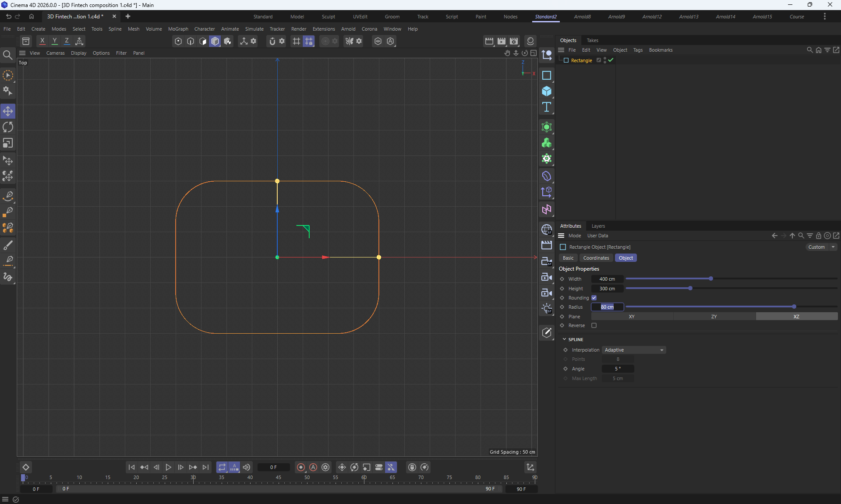
Task: Open the MoGraph menu
Action: (x=178, y=29)
